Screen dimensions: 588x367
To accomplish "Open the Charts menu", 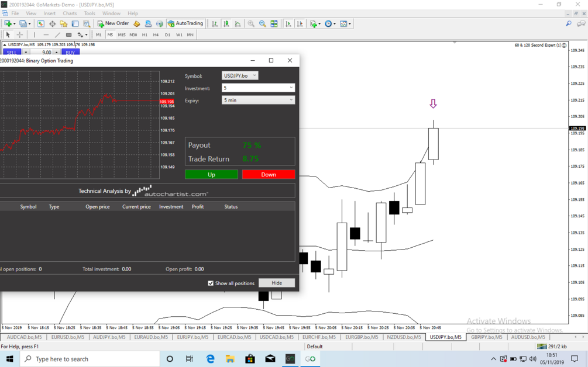I will tap(70, 13).
